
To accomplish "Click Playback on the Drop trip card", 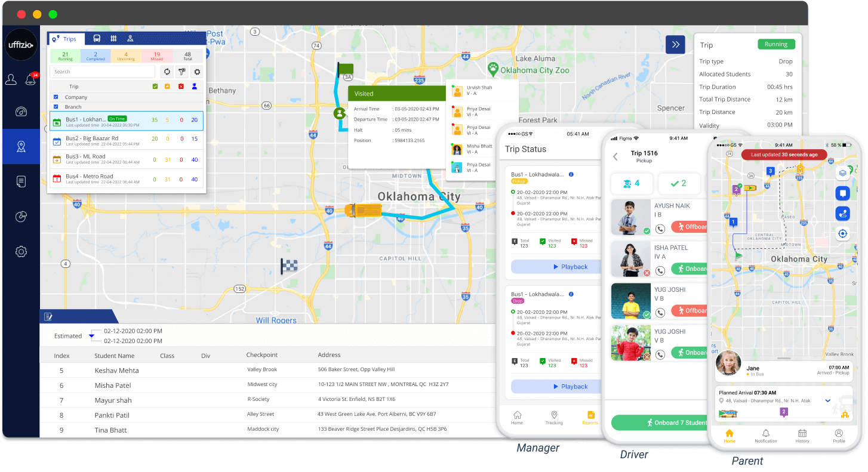I will [x=555, y=387].
